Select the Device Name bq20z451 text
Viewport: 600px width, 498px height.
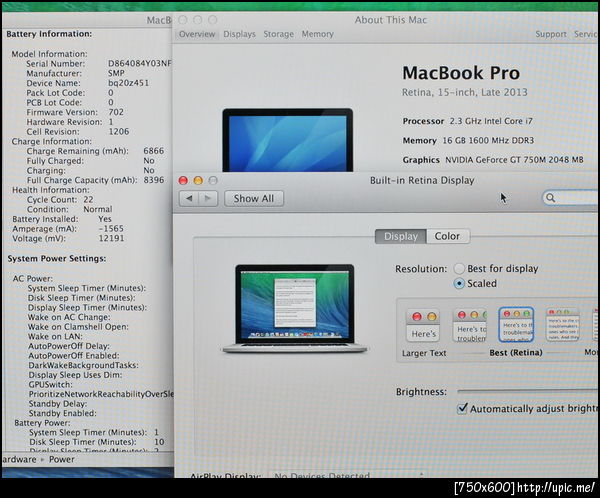tap(128, 83)
